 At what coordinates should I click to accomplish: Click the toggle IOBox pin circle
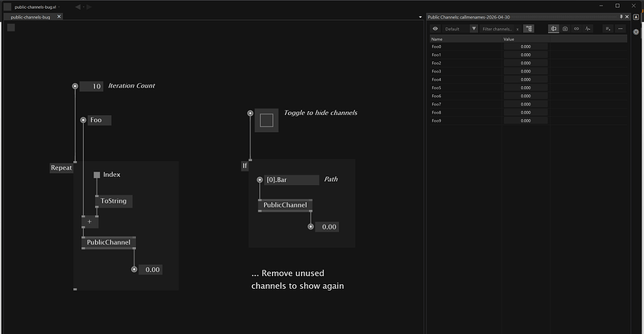[250, 113]
